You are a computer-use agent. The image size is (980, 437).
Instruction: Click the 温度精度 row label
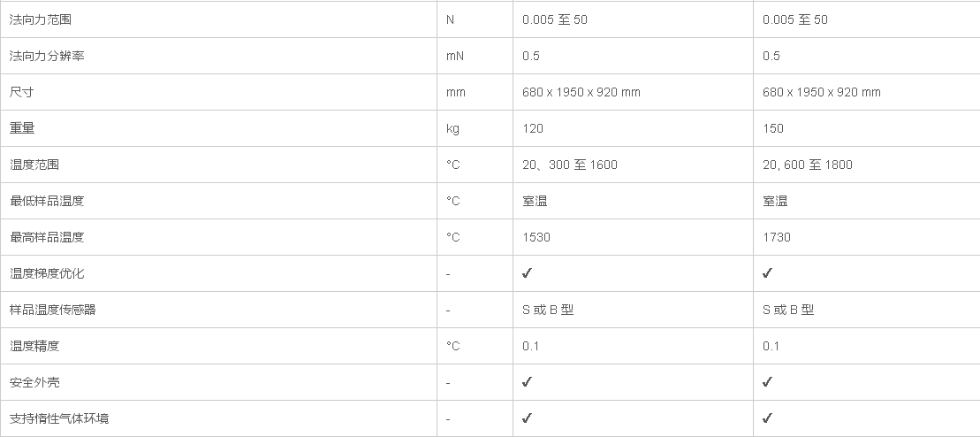click(34, 346)
